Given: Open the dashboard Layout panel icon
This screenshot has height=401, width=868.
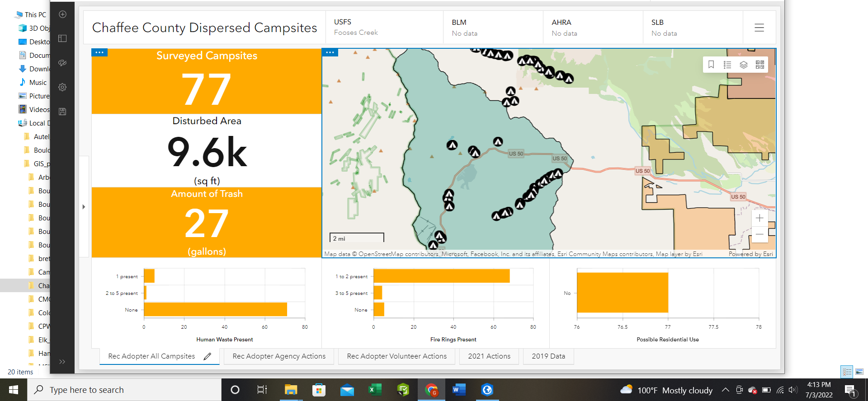Looking at the screenshot, I should pos(63,38).
